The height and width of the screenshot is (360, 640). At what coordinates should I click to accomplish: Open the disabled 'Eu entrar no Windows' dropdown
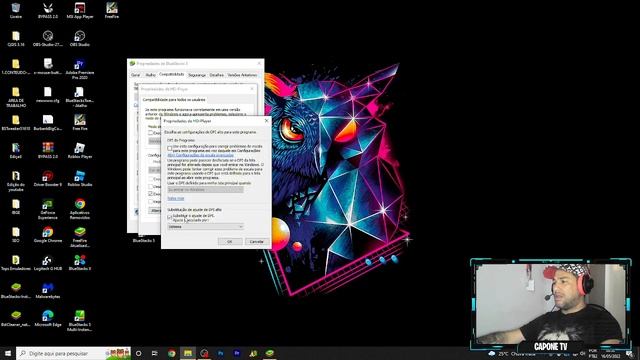205,190
